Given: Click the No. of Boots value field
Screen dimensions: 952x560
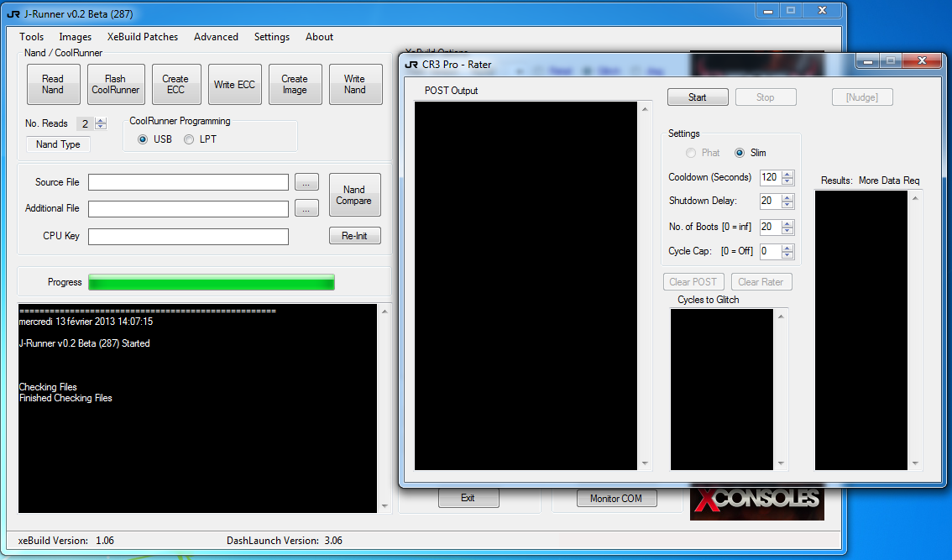Looking at the screenshot, I should tap(771, 228).
